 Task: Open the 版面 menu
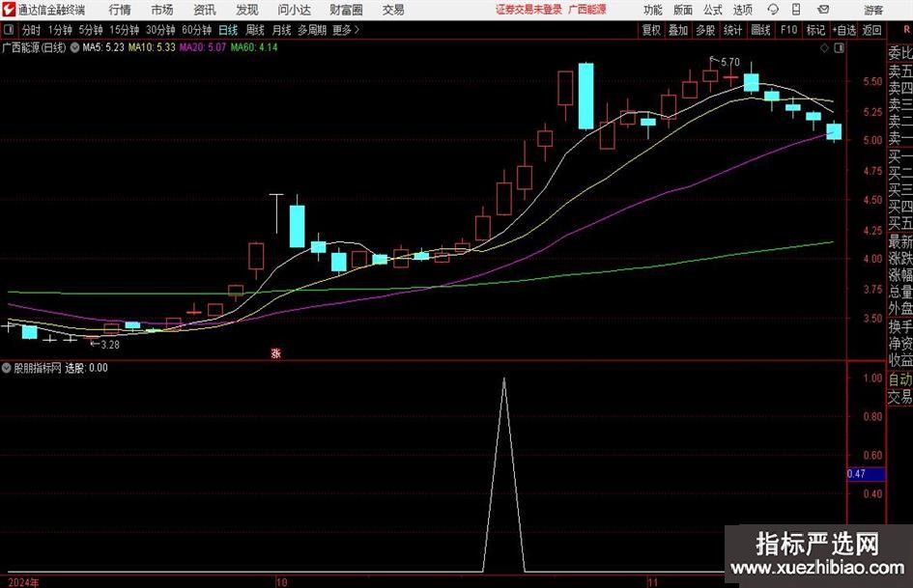tap(682, 10)
